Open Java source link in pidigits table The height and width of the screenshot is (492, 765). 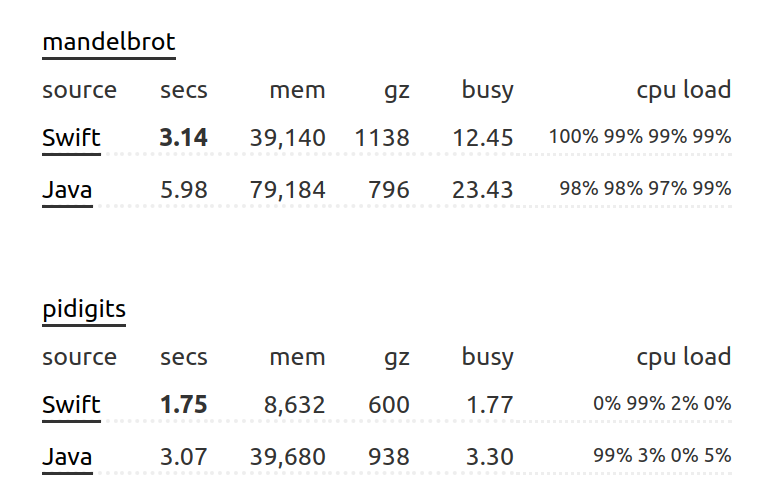pos(67,457)
